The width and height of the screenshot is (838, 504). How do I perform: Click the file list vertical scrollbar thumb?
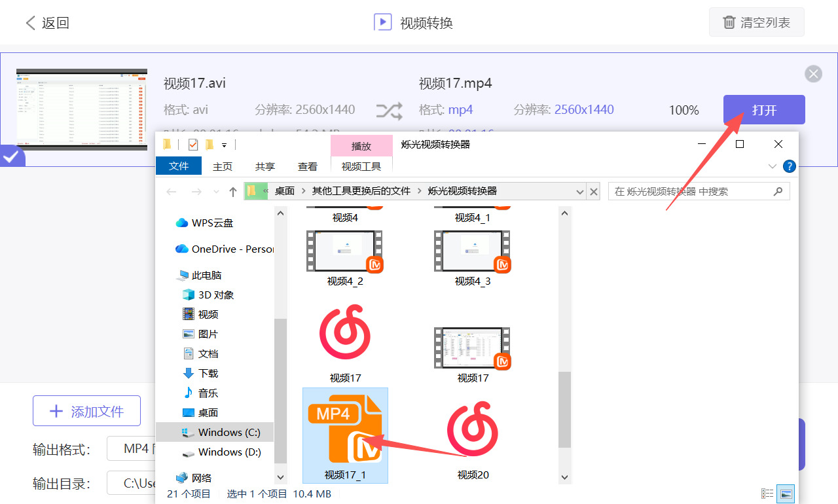(x=564, y=410)
